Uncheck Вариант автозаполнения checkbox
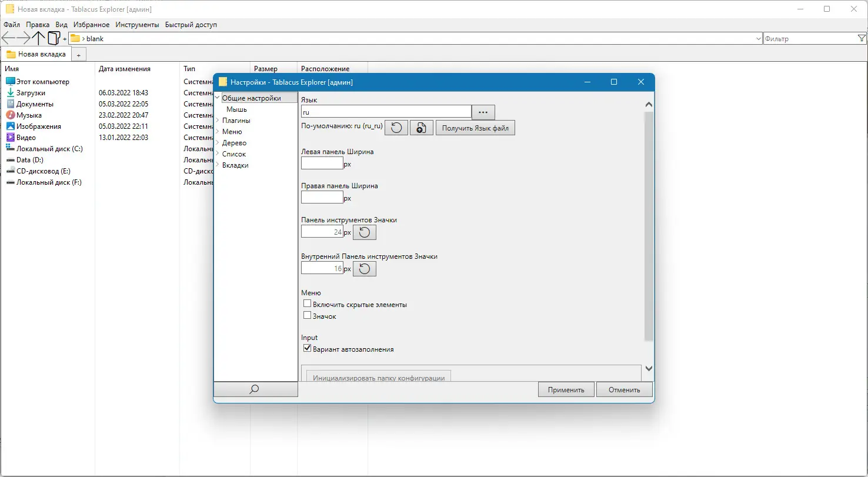The image size is (868, 477). click(x=307, y=348)
